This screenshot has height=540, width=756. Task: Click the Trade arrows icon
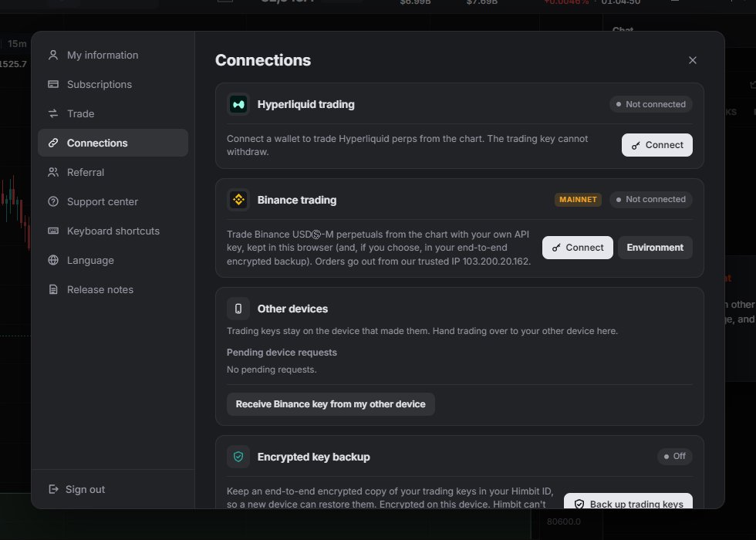click(53, 114)
